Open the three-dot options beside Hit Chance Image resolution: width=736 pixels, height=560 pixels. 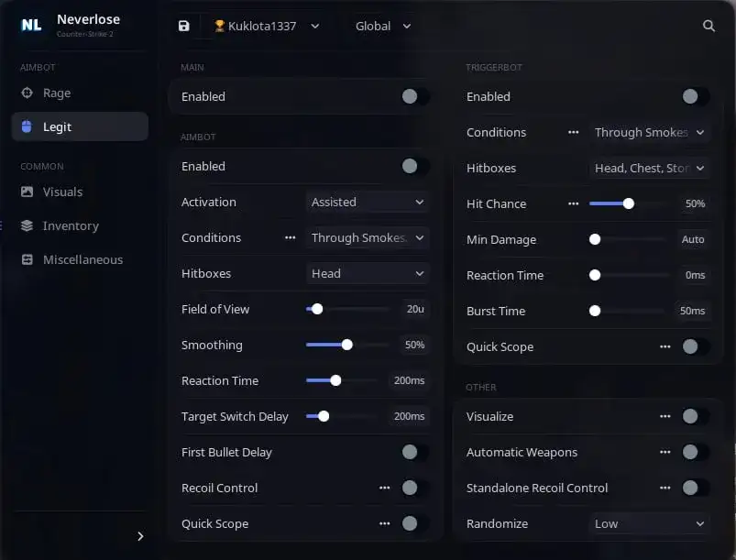pos(573,203)
